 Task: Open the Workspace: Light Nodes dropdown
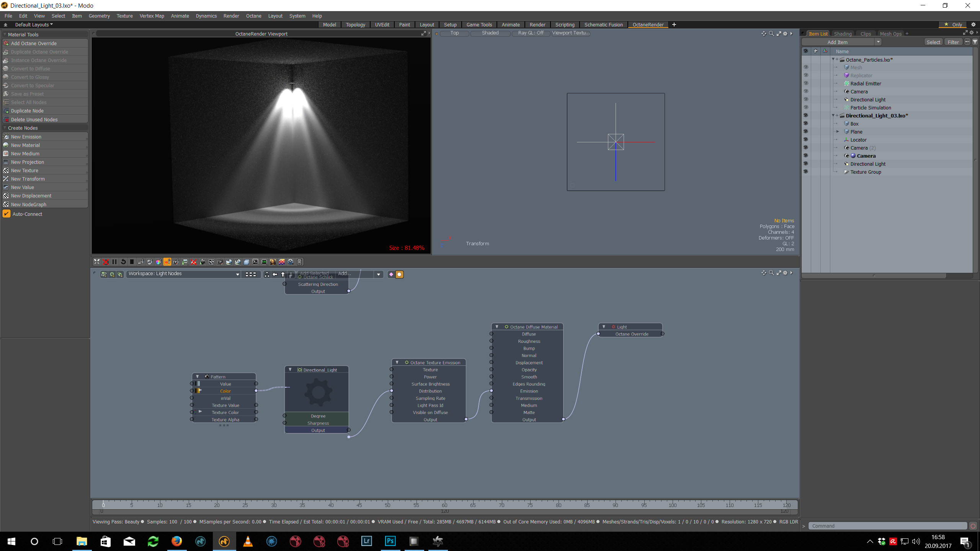pos(184,274)
